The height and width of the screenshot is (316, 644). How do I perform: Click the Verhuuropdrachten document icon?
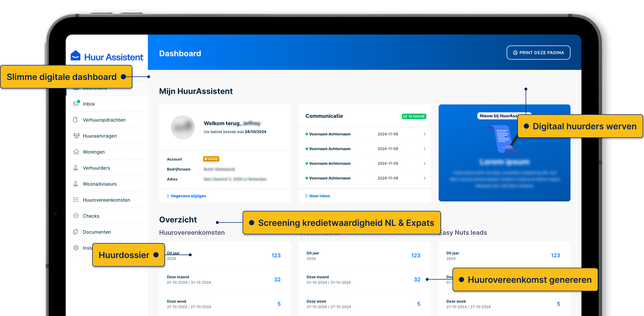75,119
